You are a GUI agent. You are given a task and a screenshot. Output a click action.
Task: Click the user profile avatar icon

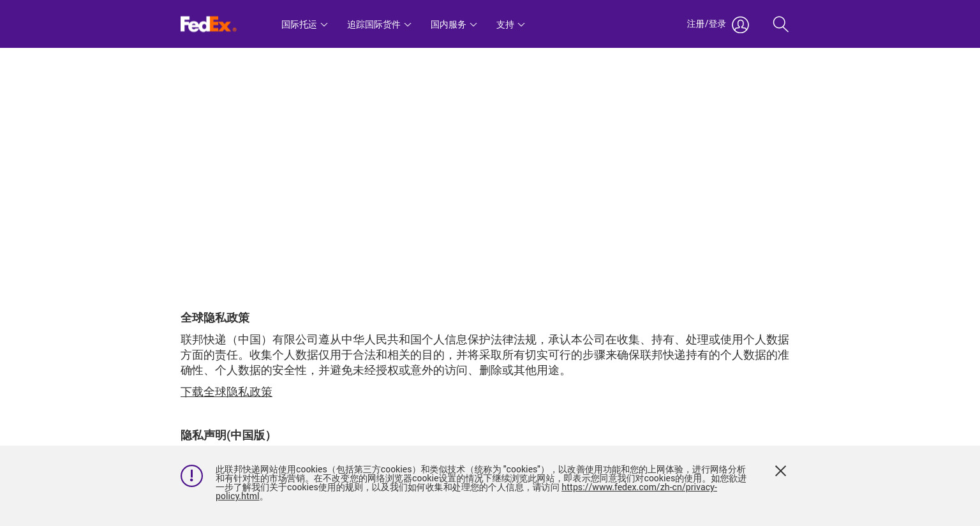coord(740,25)
